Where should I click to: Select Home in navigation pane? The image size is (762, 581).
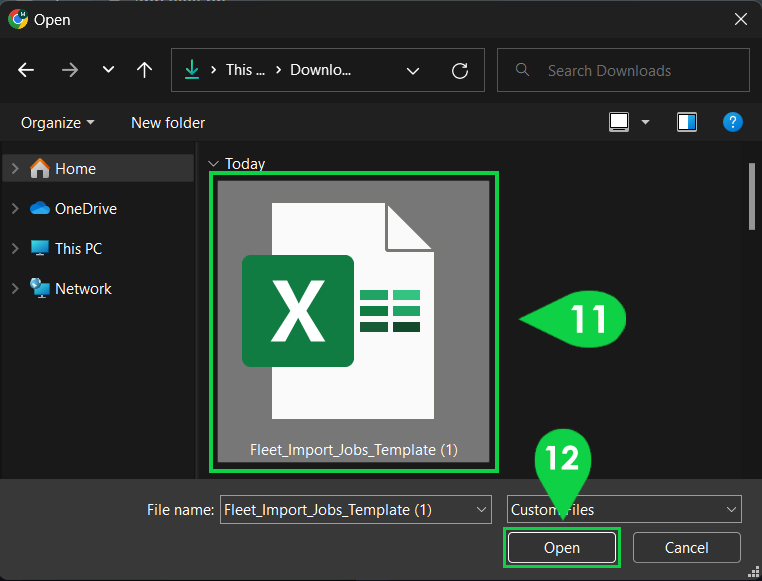98,169
